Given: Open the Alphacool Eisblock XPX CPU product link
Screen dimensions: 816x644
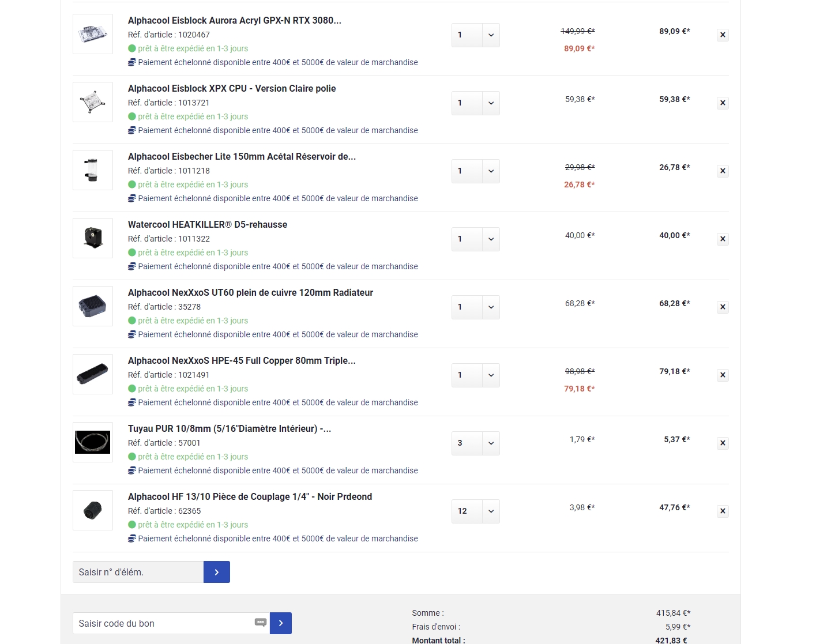Looking at the screenshot, I should 232,88.
